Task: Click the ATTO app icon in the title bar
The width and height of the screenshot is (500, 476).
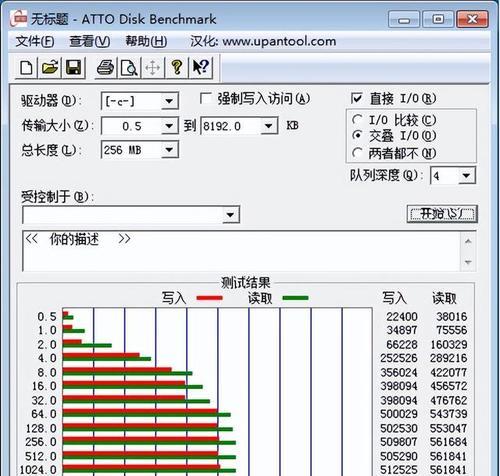Action: (x=18, y=18)
